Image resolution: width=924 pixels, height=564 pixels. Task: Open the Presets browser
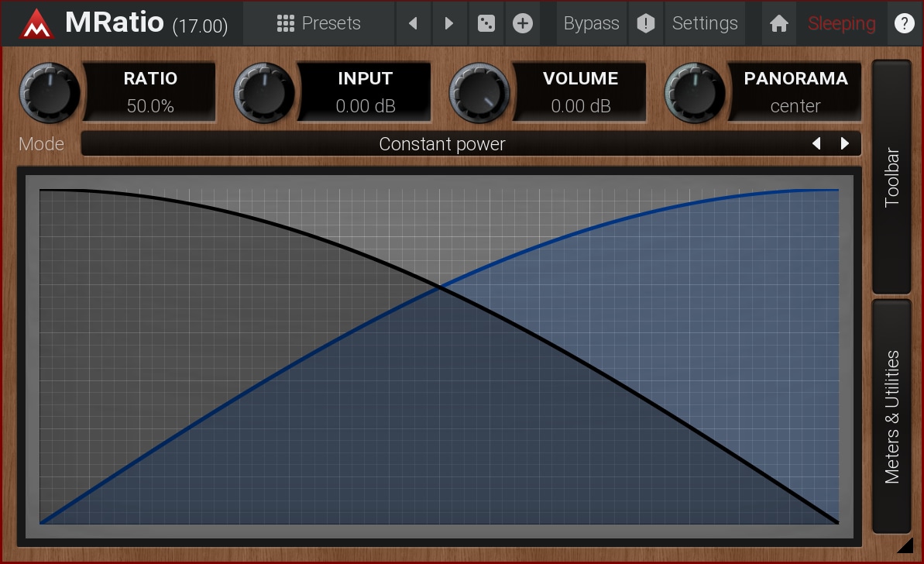[318, 23]
